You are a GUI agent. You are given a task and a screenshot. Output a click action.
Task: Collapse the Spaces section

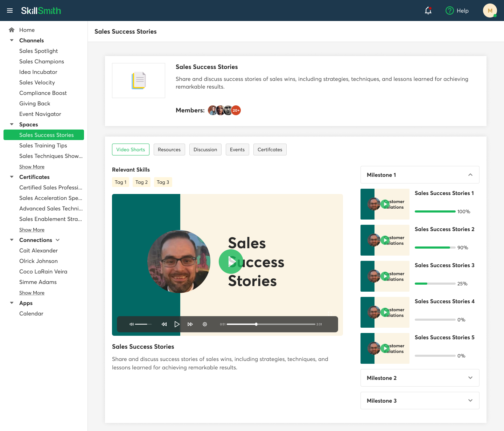point(12,124)
